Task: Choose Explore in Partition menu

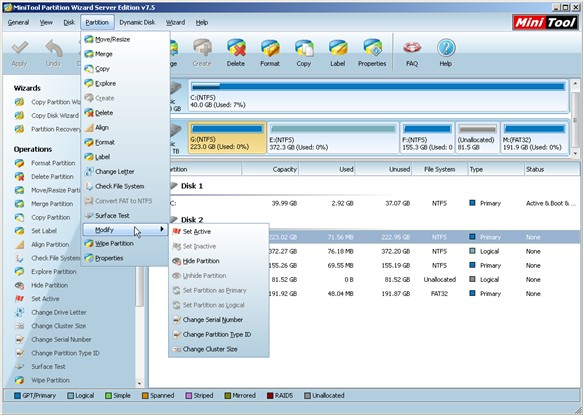Action: click(x=125, y=83)
